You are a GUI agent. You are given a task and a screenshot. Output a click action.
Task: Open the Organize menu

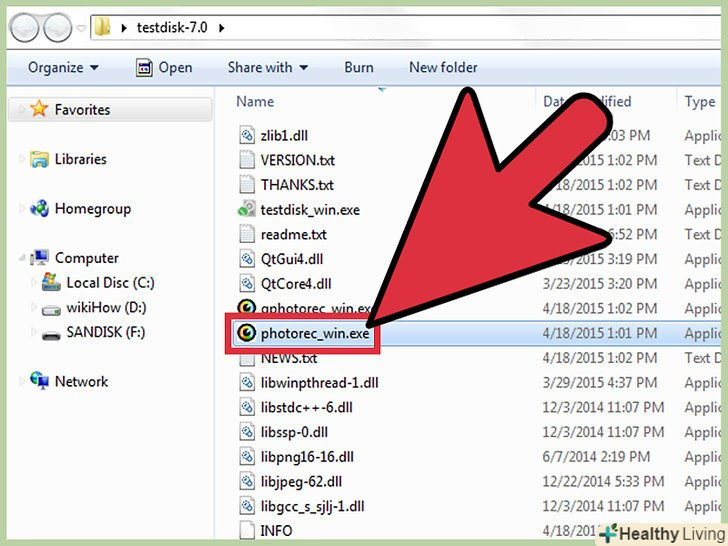coord(63,68)
